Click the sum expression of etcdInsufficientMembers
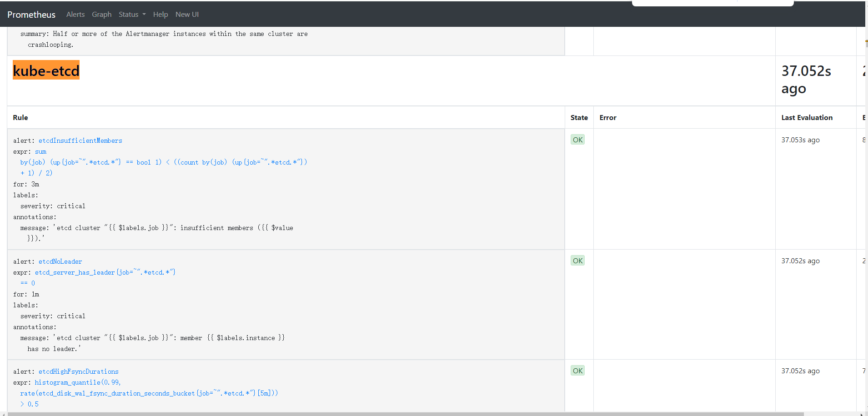The width and height of the screenshot is (868, 416). pos(40,151)
